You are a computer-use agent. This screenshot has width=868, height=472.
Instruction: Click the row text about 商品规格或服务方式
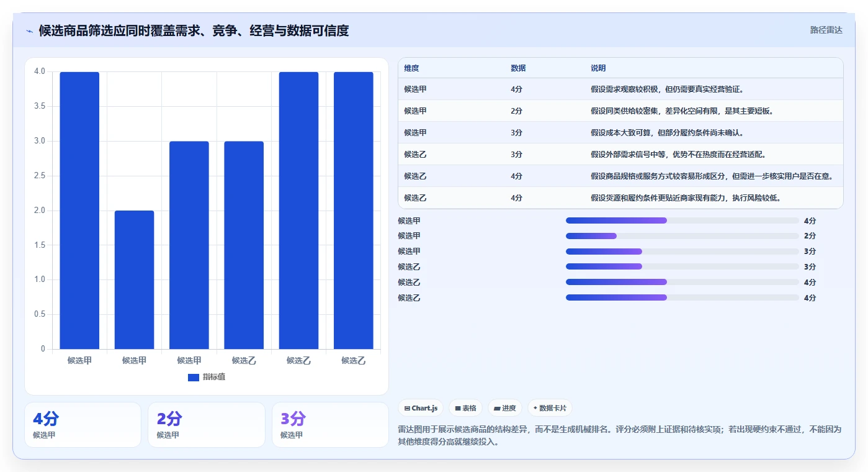pyautogui.click(x=713, y=176)
